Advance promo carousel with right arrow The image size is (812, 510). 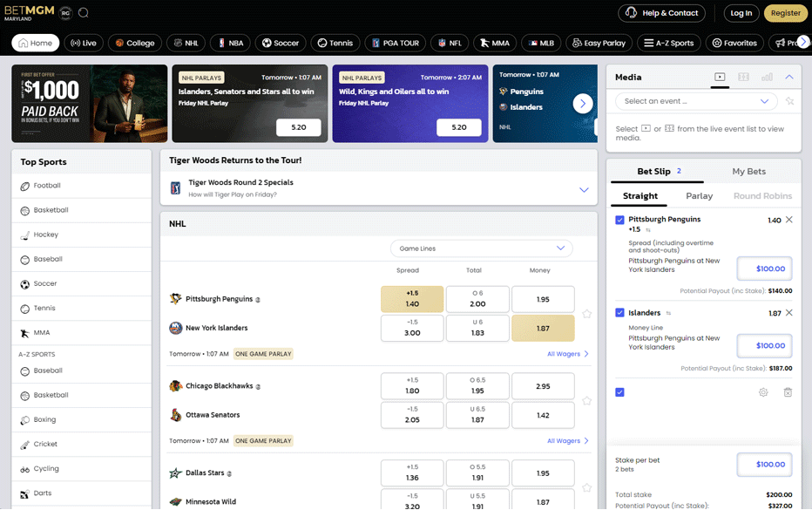coord(583,104)
